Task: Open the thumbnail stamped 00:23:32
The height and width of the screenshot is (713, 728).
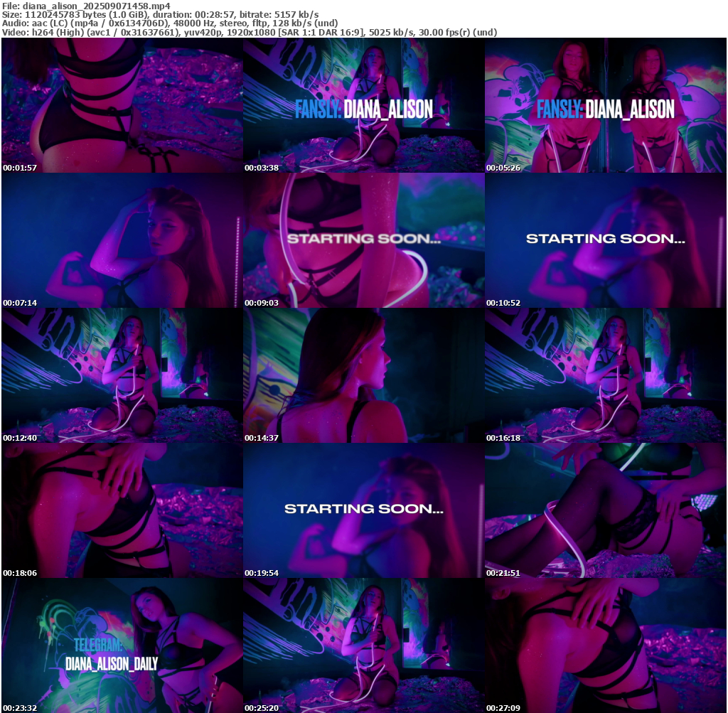Action: tap(122, 645)
